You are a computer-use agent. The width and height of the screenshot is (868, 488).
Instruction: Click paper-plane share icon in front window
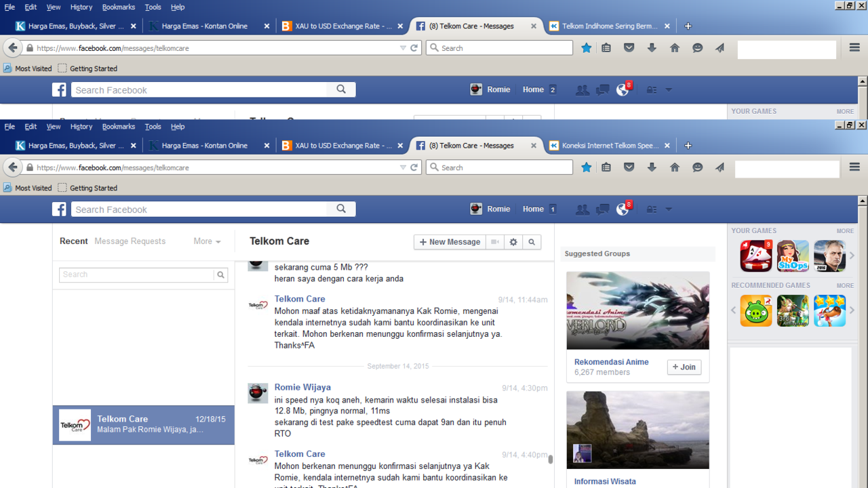(x=719, y=167)
